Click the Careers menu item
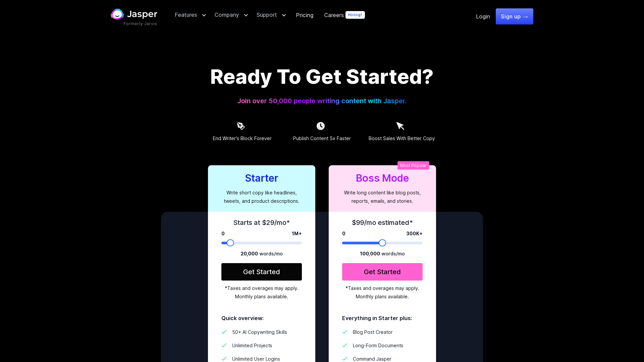The width and height of the screenshot is (644, 362). [x=334, y=15]
